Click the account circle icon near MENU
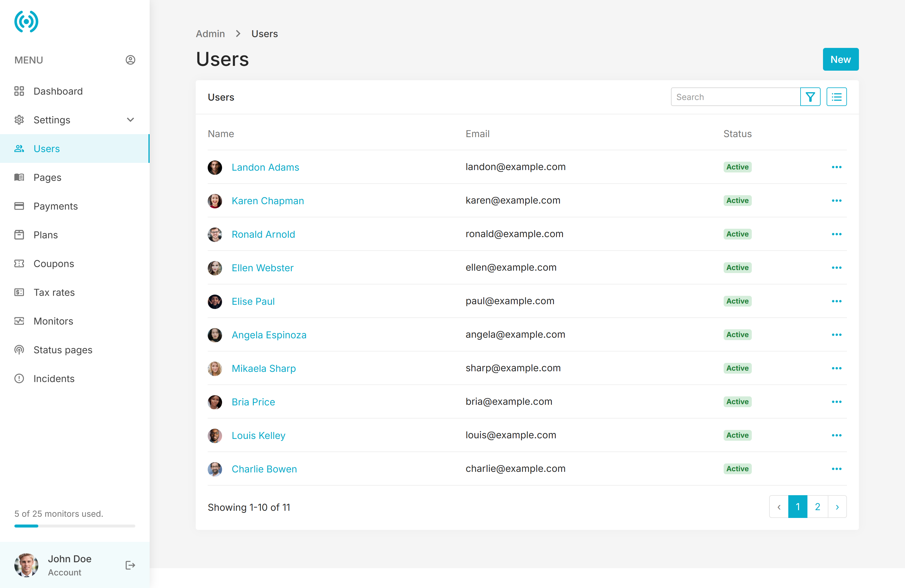This screenshot has height=588, width=905. click(130, 60)
